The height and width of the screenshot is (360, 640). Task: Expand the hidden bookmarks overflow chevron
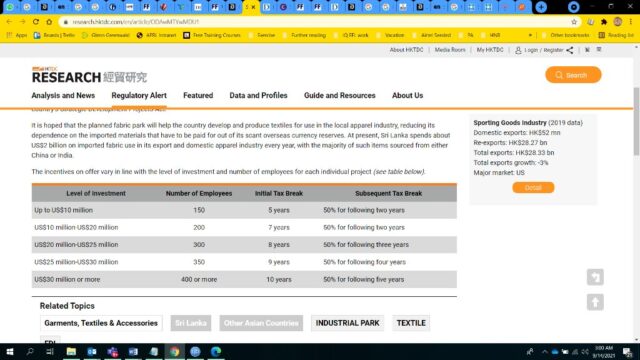530,36
